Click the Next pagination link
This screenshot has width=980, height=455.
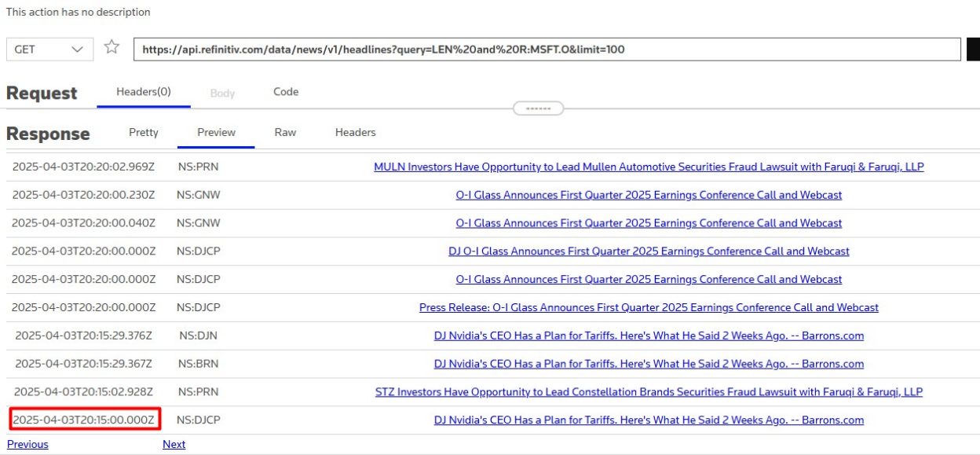pos(174,444)
